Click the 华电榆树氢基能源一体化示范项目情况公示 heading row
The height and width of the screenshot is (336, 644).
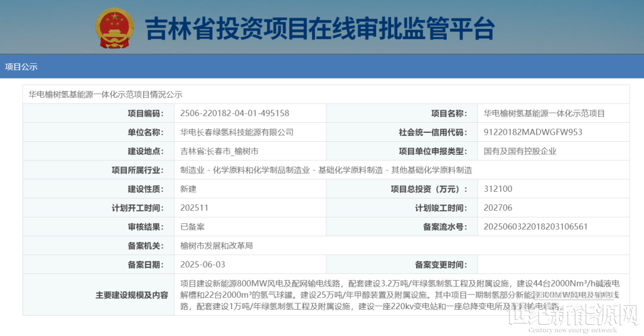(x=106, y=94)
